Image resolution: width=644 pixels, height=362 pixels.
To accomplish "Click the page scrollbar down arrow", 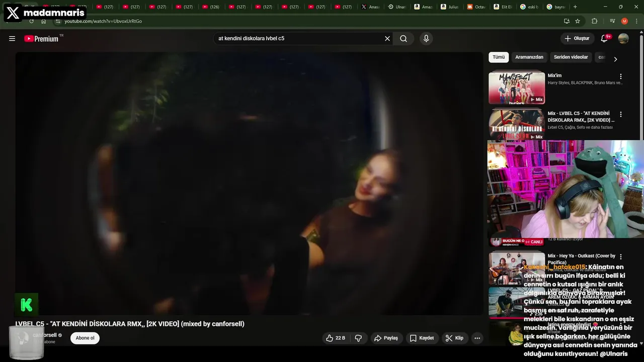I will click(x=641, y=343).
